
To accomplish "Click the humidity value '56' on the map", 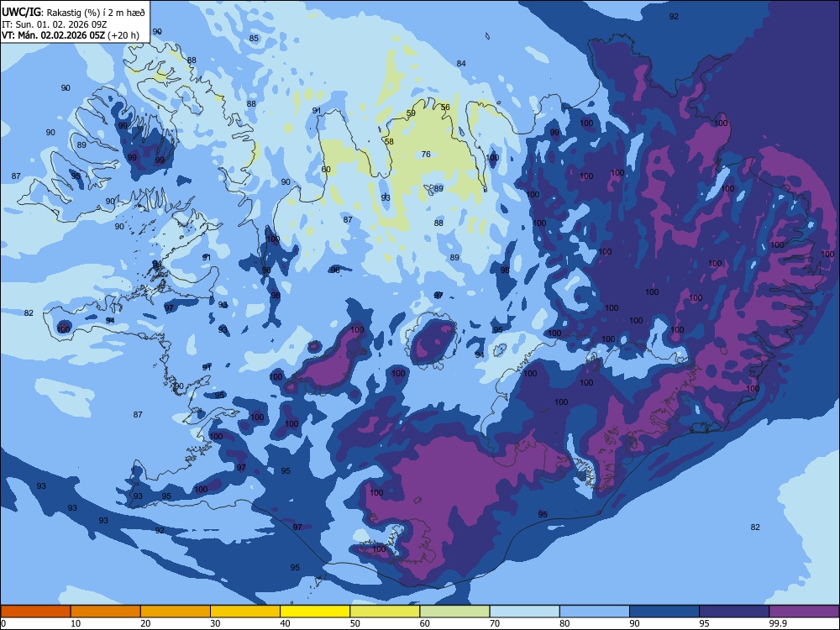I will pyautogui.click(x=445, y=108).
